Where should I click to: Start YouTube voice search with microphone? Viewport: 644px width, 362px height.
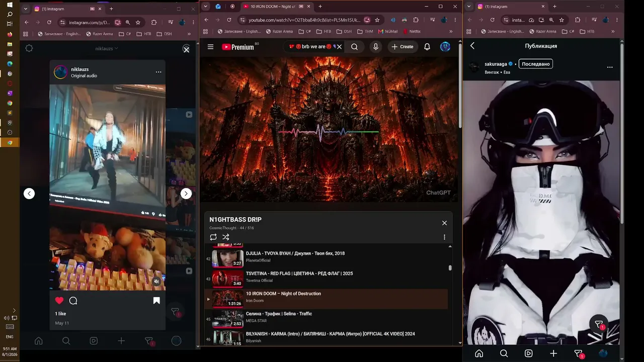375,47
